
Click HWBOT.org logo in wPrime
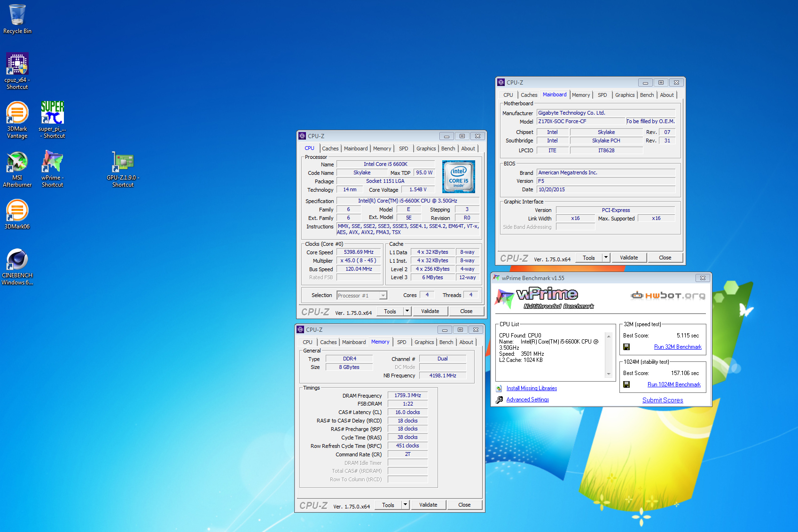coord(668,295)
